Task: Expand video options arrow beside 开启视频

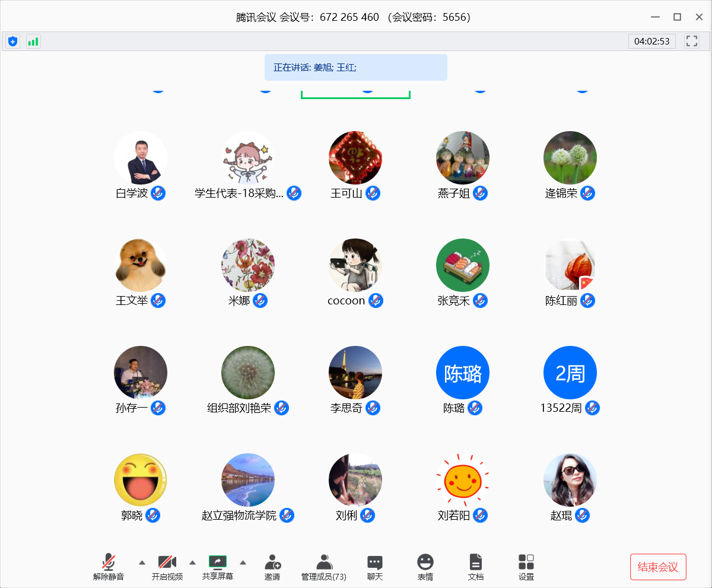Action: 192,562
